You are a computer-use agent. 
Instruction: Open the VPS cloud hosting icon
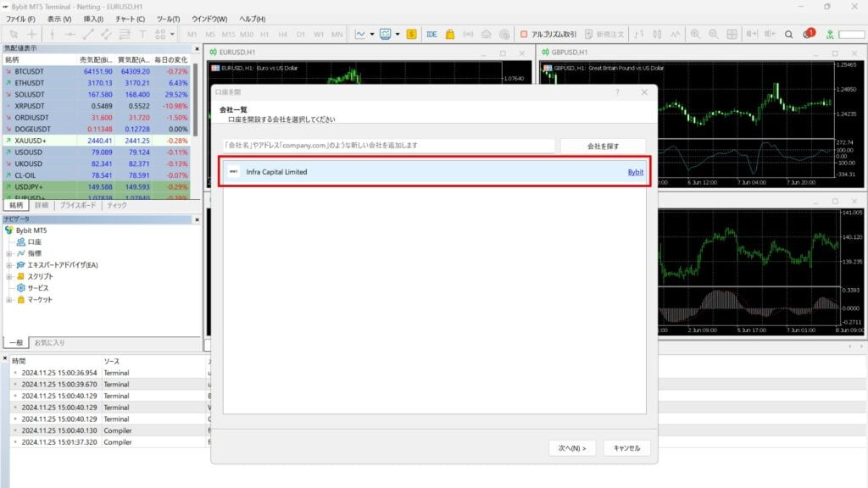point(486,34)
